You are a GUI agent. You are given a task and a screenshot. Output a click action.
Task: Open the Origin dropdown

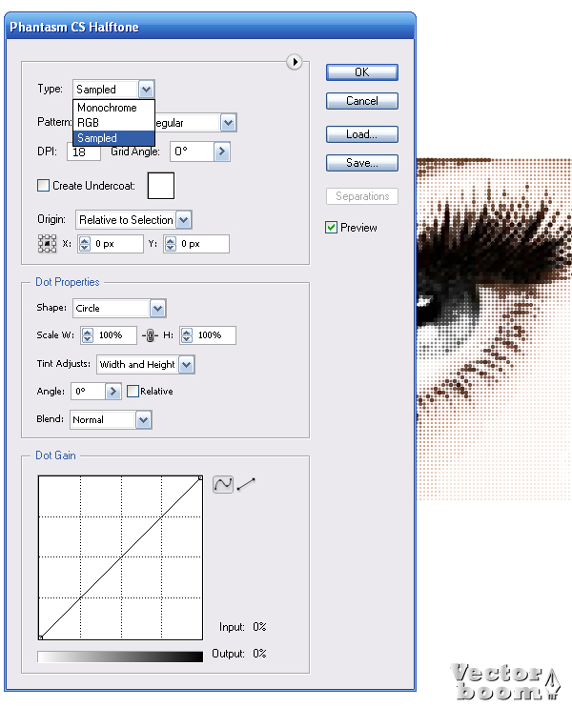coord(184,219)
